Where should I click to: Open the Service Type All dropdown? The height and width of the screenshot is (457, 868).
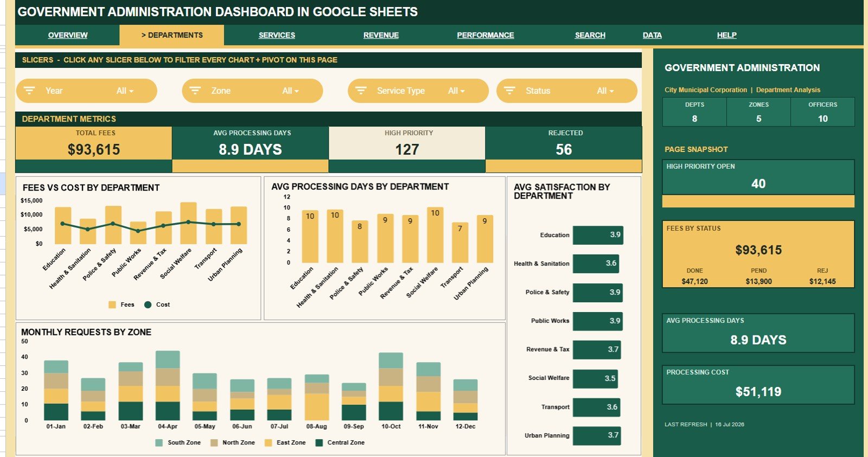[x=456, y=91]
